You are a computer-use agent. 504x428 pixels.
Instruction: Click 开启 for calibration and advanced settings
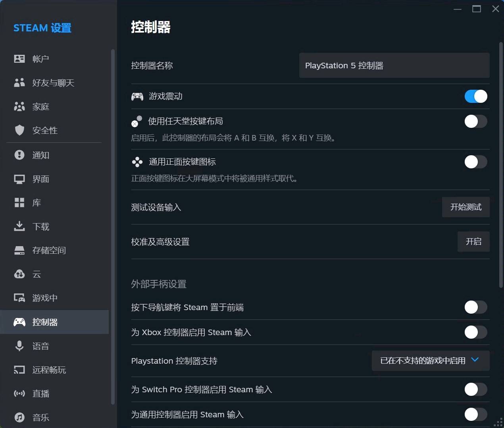[473, 241]
